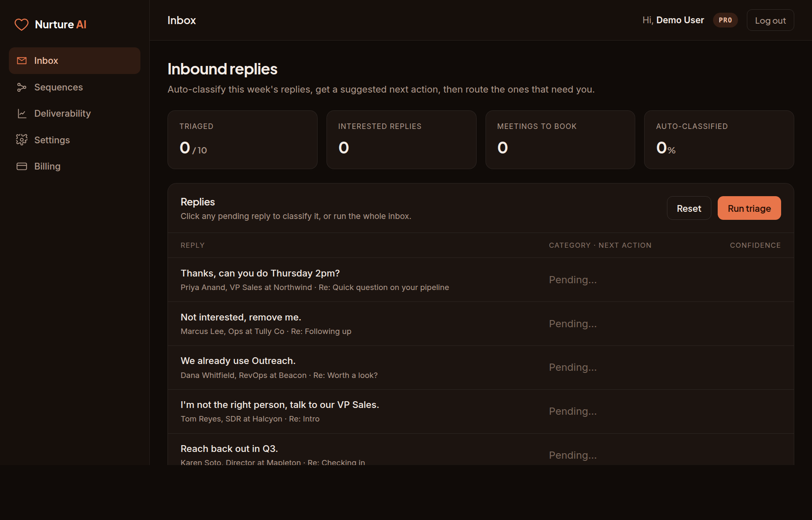The image size is (812, 520).
Task: Click the PRO plan badge
Action: coord(725,20)
